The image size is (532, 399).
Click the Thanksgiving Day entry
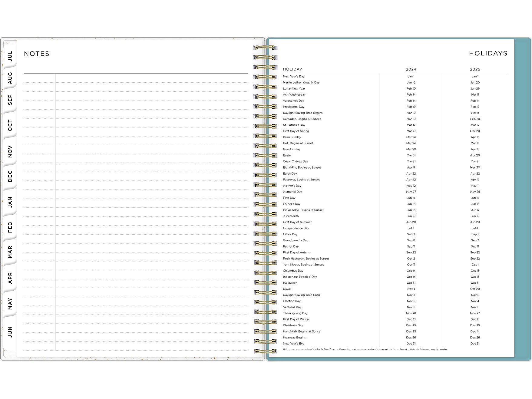click(x=295, y=313)
